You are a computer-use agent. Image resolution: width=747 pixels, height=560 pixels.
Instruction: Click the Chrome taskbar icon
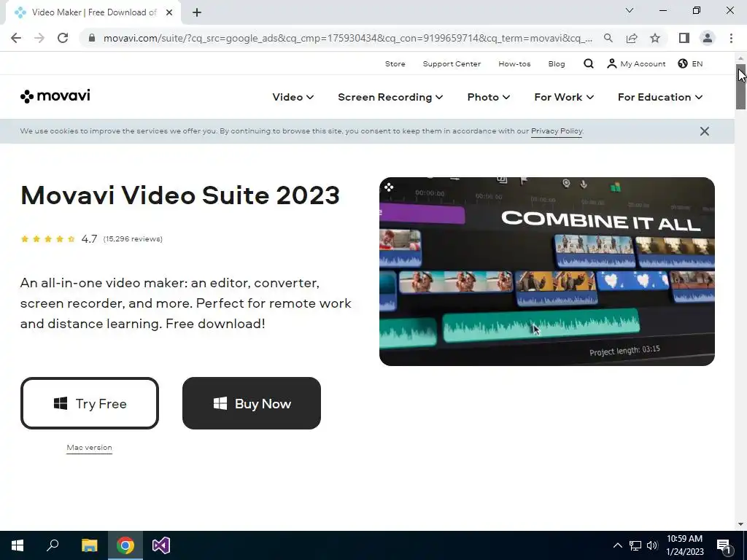point(125,545)
